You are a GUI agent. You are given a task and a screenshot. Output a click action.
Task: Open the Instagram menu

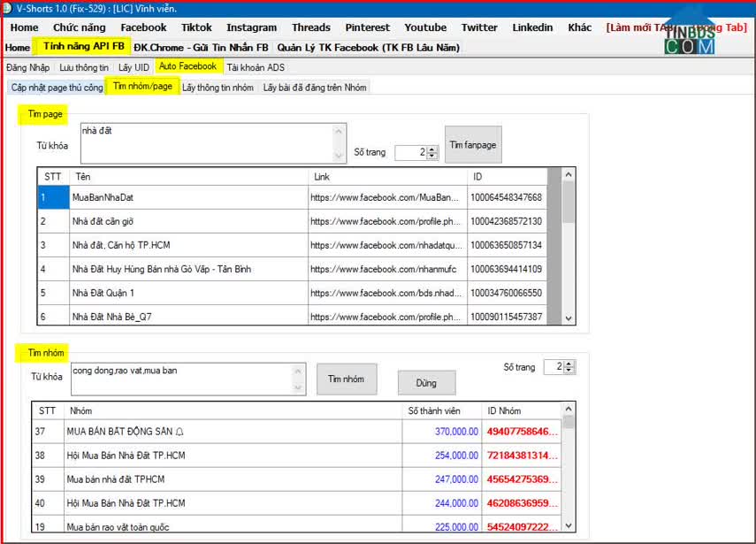(252, 27)
